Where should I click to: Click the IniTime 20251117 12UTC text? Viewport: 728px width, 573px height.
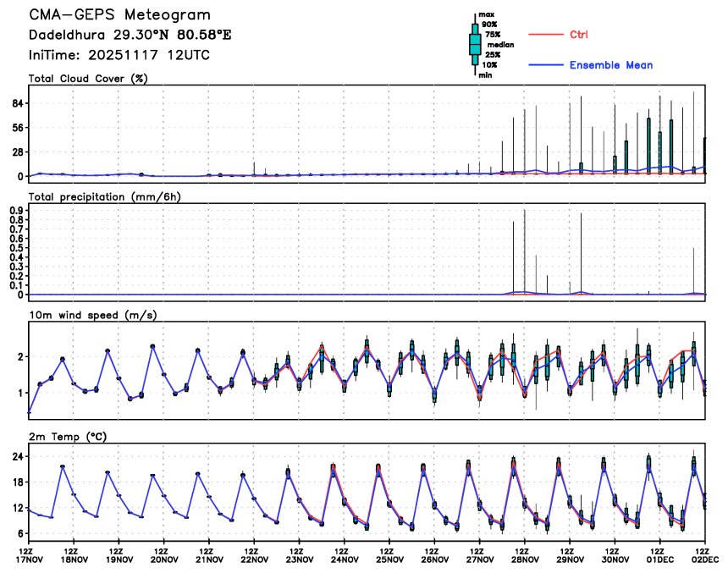point(119,55)
